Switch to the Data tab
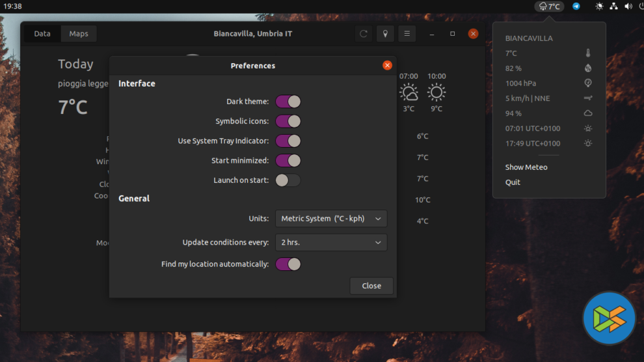This screenshot has height=362, width=644. coord(42,34)
